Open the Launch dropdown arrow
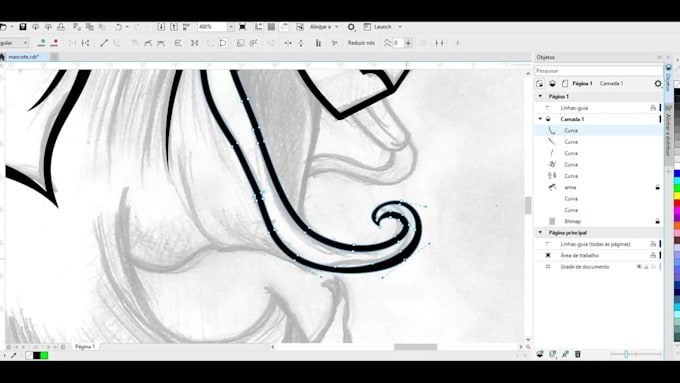 coord(400,27)
